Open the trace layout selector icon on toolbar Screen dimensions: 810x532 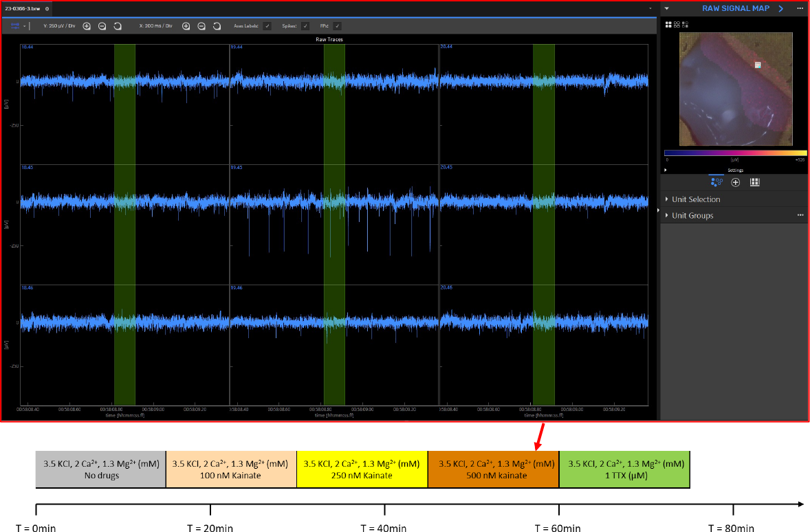(x=17, y=25)
